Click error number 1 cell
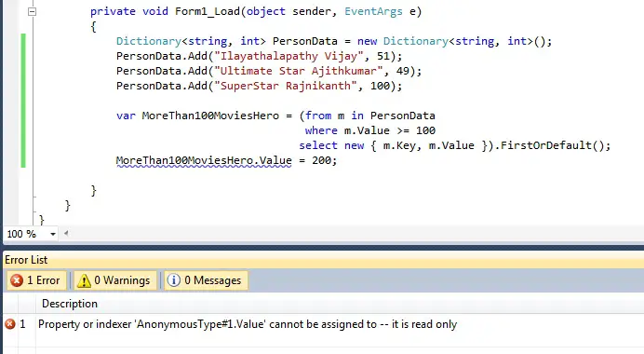This screenshot has height=354, width=644. click(x=22, y=324)
